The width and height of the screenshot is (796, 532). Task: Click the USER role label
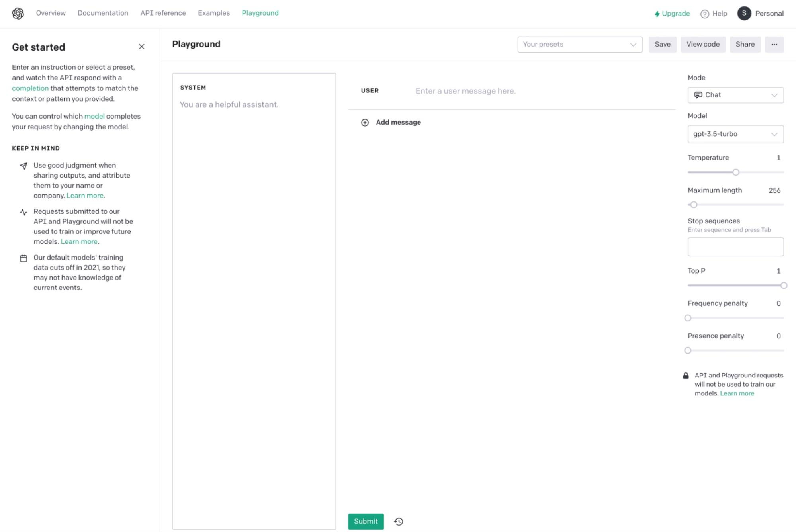370,91
